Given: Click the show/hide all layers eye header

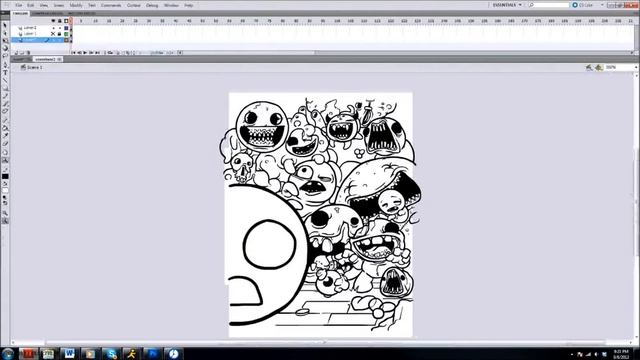Looking at the screenshot, I should [53, 21].
